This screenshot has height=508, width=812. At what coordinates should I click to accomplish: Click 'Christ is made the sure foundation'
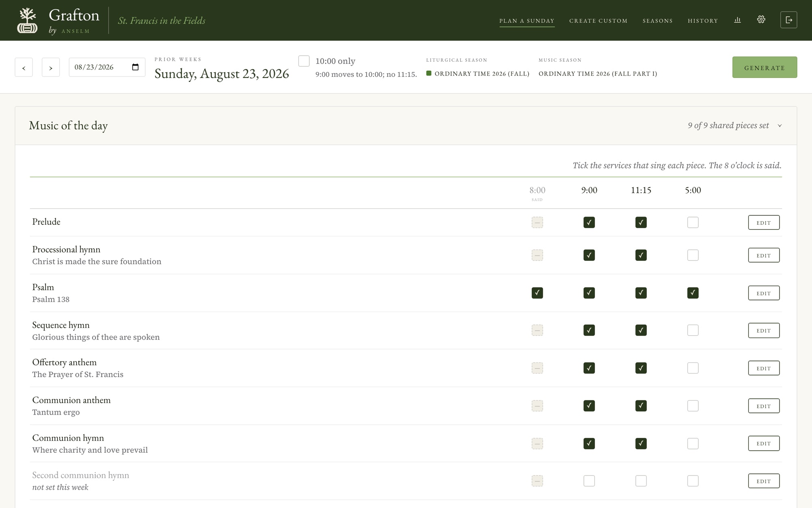click(x=97, y=261)
